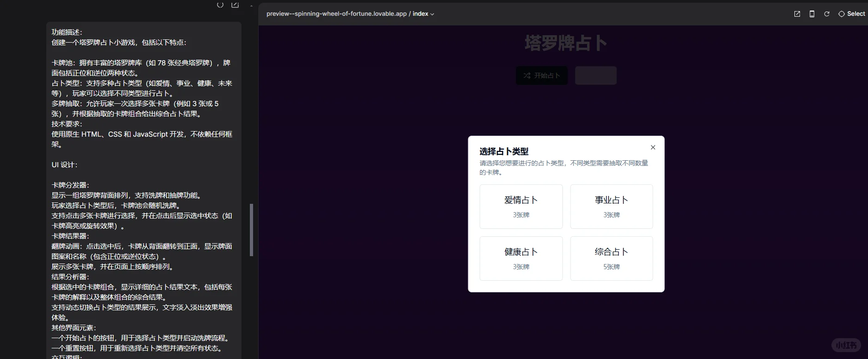This screenshot has width=868, height=359.
Task: Click the 其他界面元素 line in chat
Action: [x=74, y=328]
